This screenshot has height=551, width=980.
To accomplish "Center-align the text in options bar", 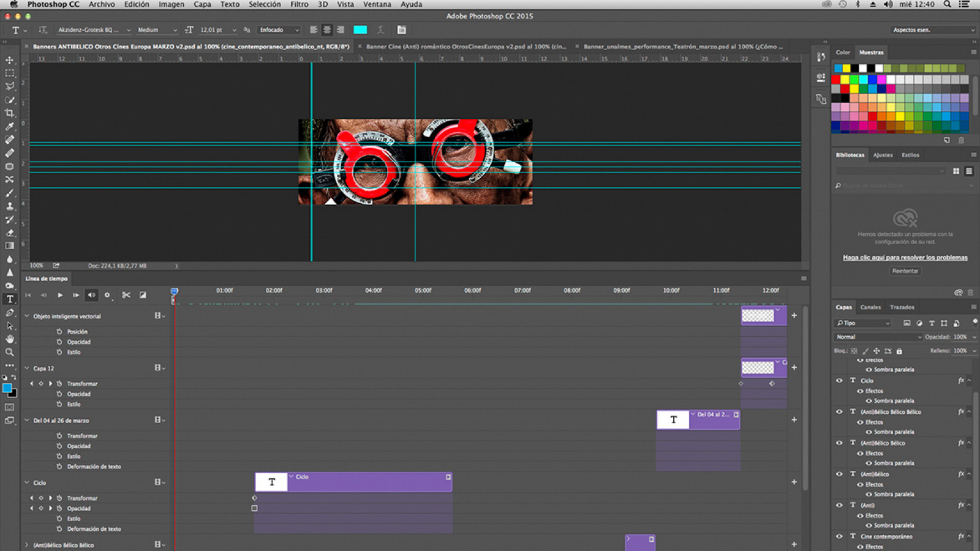I will click(x=327, y=29).
